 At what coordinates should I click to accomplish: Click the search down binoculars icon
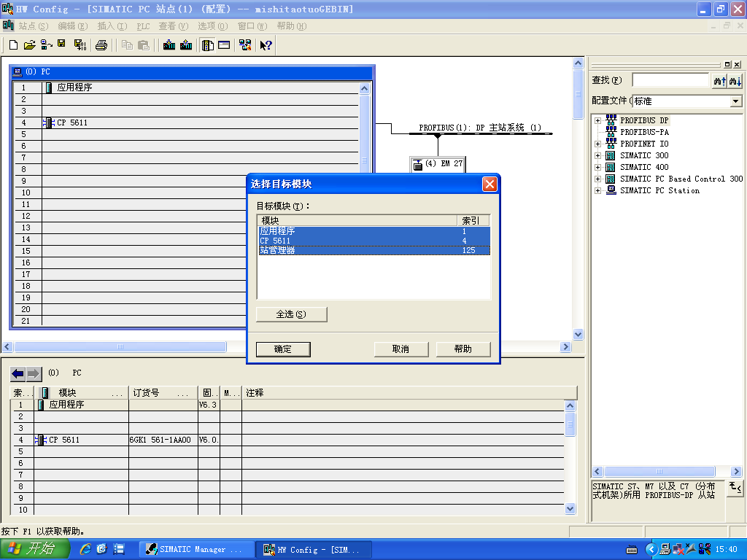coord(735,81)
